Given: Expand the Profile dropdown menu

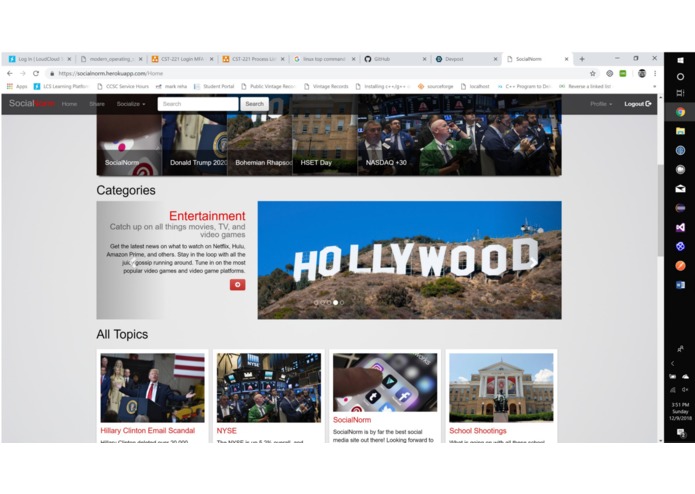Looking at the screenshot, I should (601, 104).
